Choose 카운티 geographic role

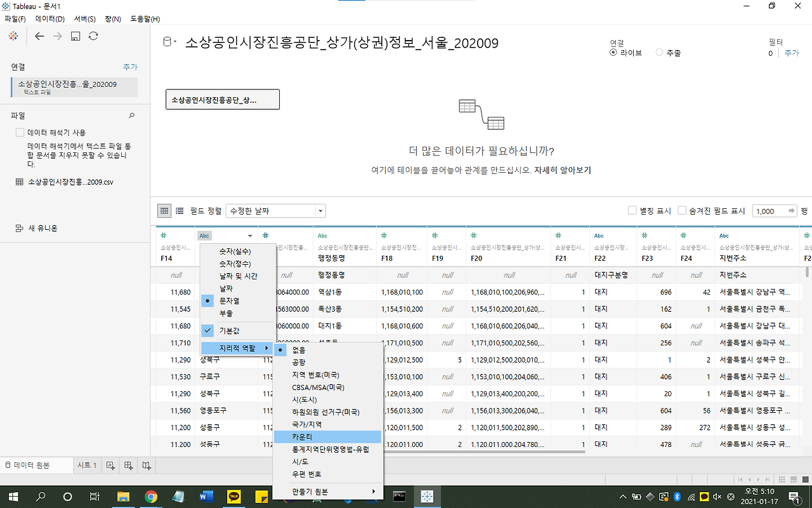(x=327, y=437)
